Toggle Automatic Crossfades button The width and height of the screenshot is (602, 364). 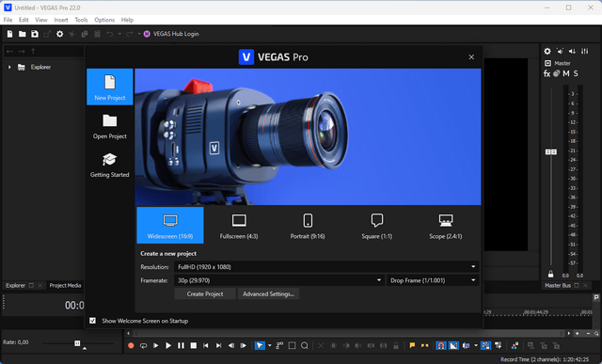coord(453,345)
